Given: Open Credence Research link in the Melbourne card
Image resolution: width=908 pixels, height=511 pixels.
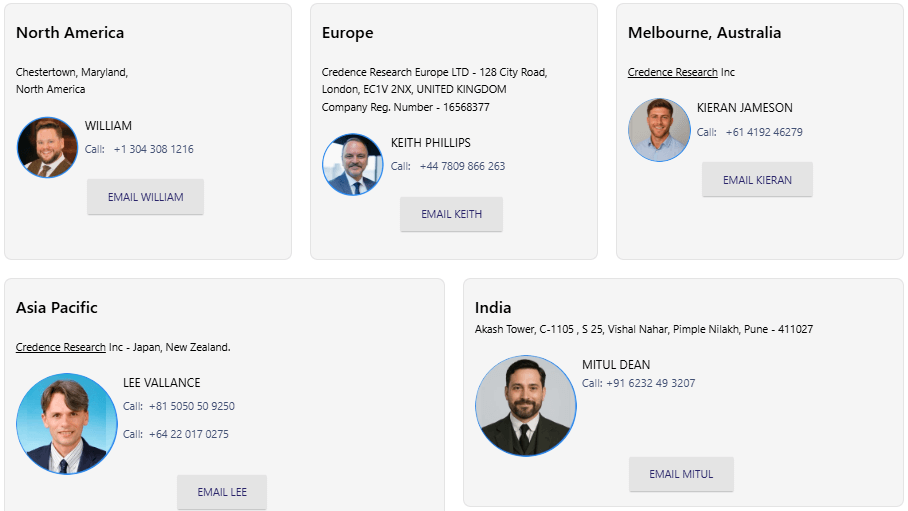Looking at the screenshot, I should pos(672,72).
